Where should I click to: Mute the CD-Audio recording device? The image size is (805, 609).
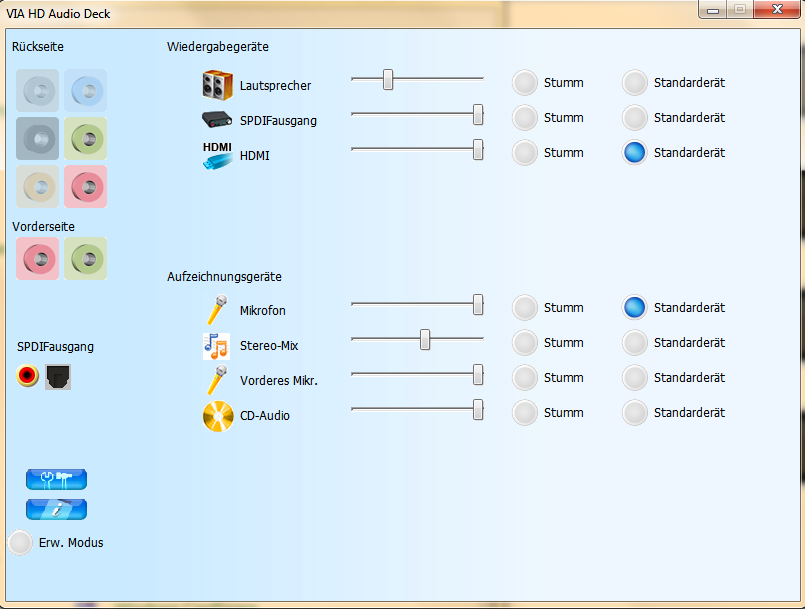525,412
